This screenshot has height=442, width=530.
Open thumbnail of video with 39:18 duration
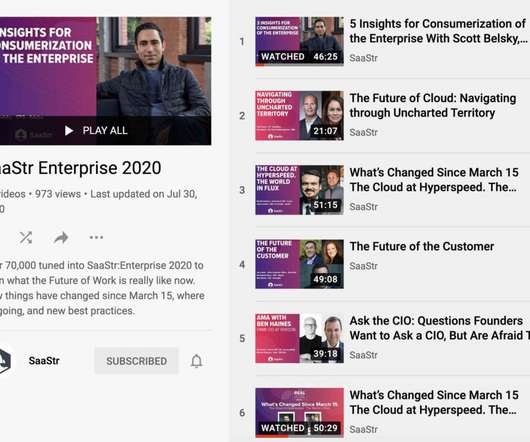[x=299, y=338]
